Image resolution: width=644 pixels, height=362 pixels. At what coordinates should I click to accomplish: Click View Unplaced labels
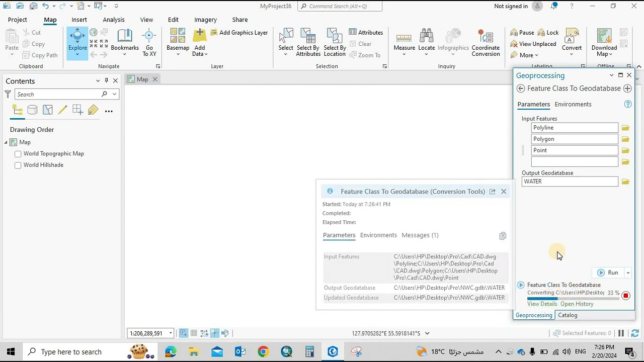[x=533, y=44]
